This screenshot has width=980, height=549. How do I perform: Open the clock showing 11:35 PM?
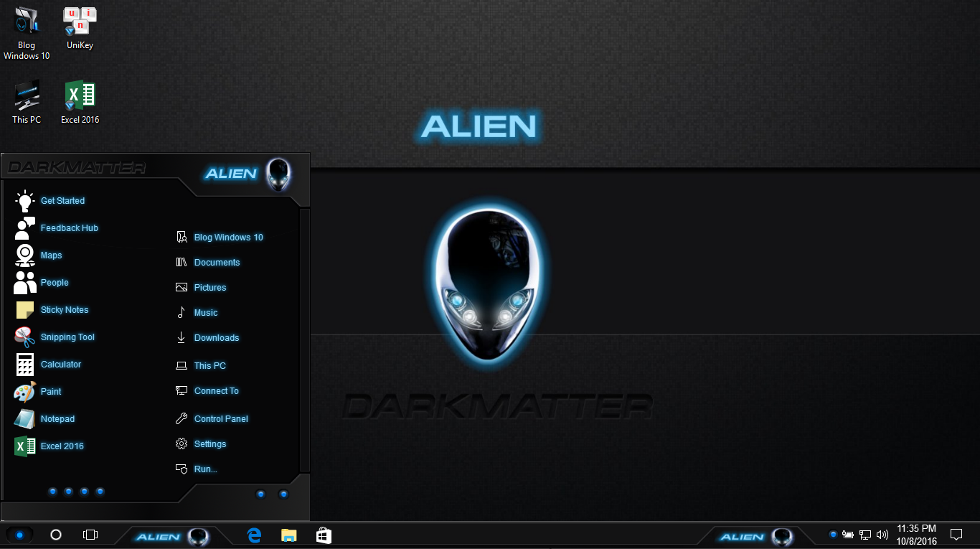click(917, 535)
